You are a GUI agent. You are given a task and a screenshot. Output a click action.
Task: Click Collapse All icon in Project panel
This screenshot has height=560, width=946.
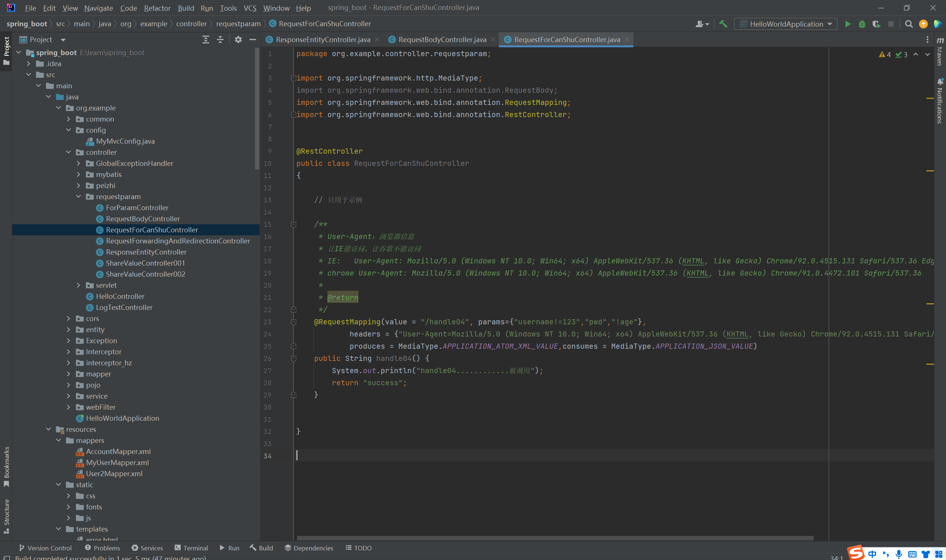coord(220,40)
